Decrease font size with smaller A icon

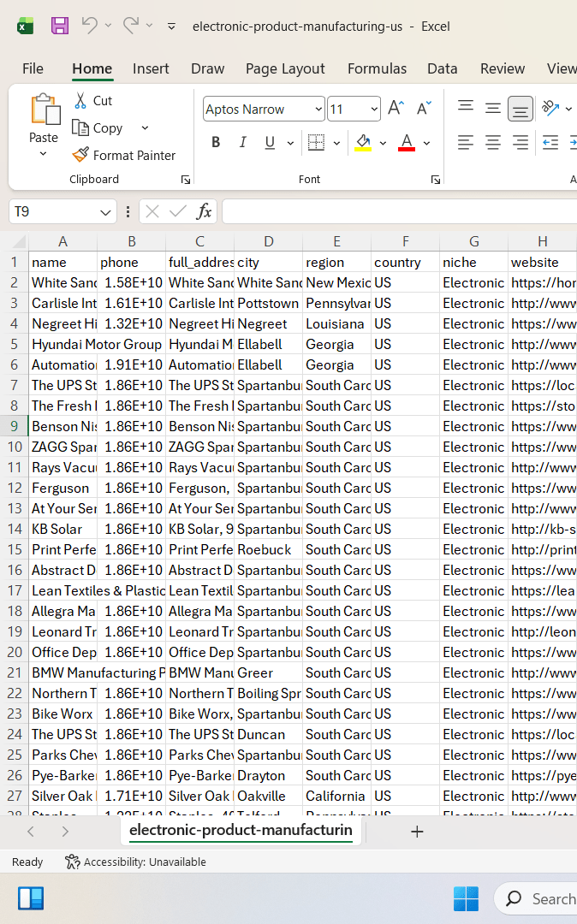point(424,109)
